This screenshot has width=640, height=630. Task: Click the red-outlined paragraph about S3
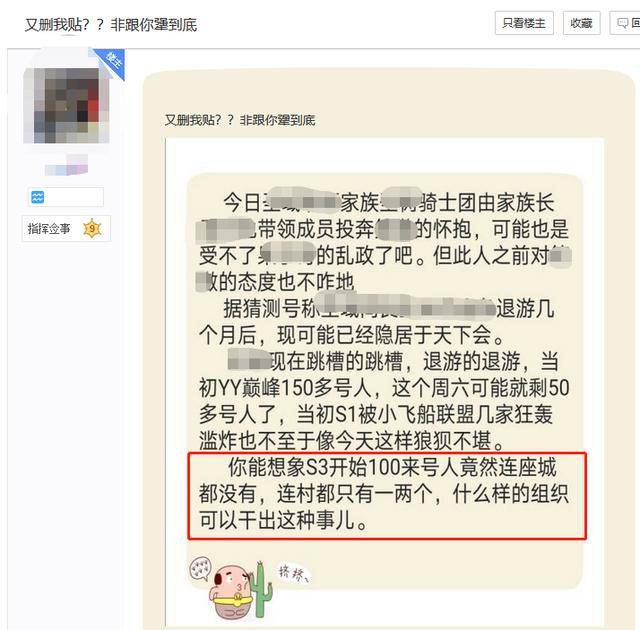(x=387, y=495)
